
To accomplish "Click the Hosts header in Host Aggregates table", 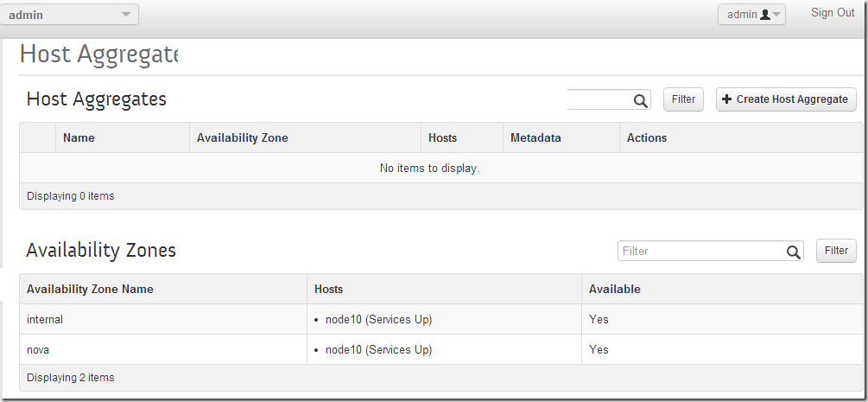I will pos(442,138).
